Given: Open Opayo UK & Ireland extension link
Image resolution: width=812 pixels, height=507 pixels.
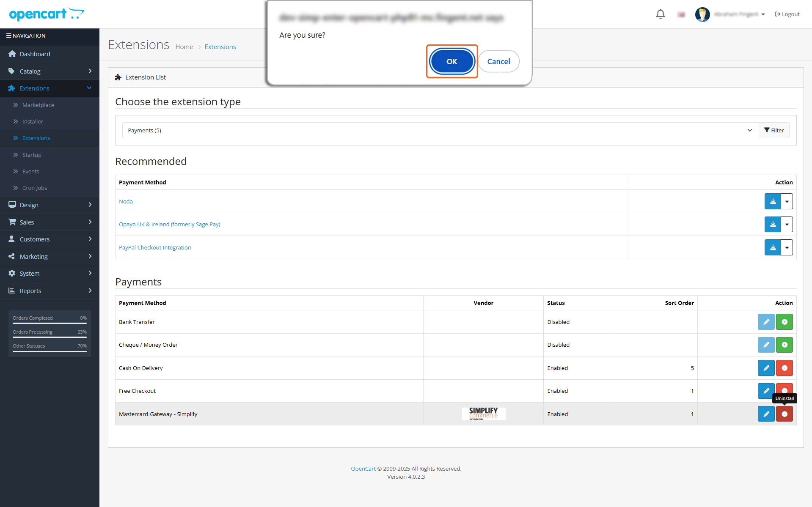Looking at the screenshot, I should pos(169,225).
